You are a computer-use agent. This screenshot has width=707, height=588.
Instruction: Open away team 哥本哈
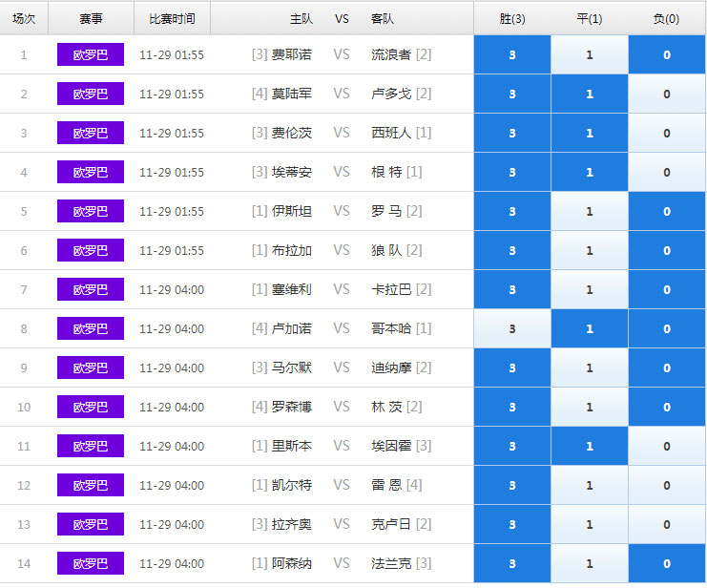pos(391,328)
